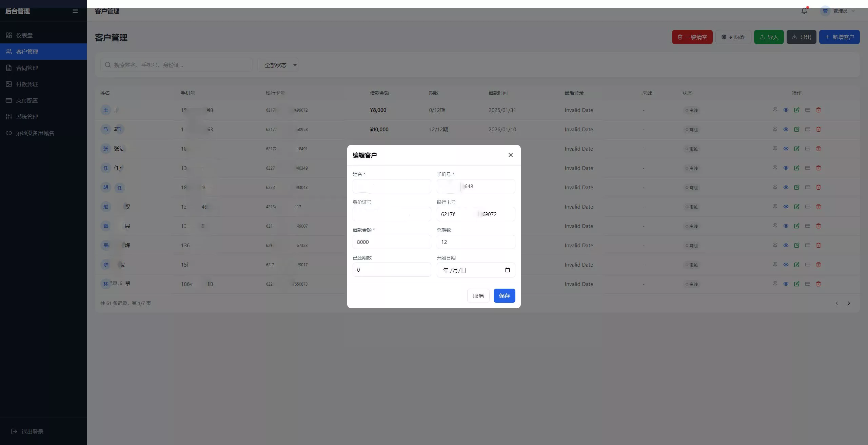868x445 pixels.
Task: Click the notification bell icon
Action: click(804, 11)
